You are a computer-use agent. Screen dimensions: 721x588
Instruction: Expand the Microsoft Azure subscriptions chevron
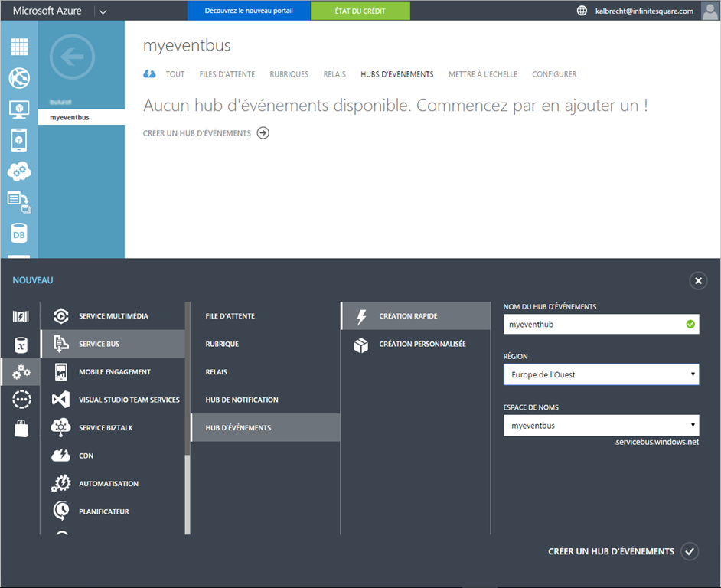tap(103, 11)
